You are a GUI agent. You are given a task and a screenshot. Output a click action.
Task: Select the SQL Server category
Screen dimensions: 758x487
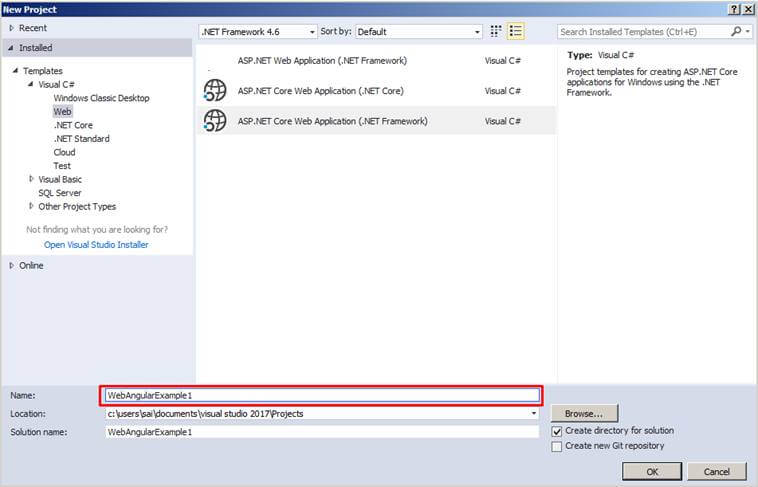tap(60, 192)
